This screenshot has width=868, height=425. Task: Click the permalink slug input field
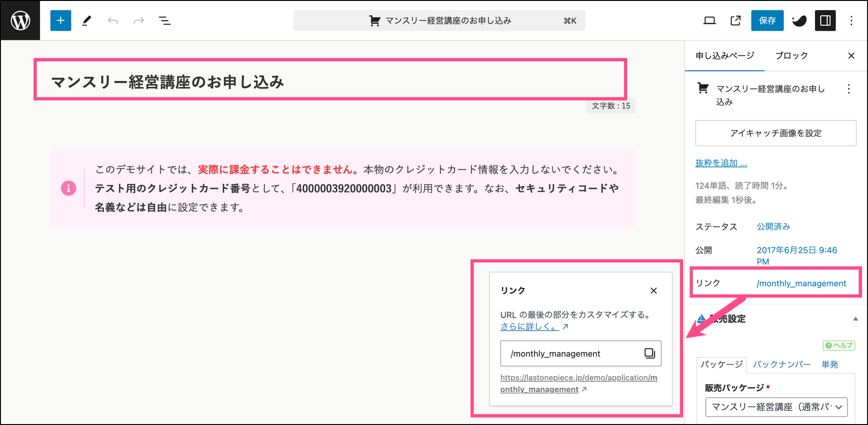[x=572, y=353]
